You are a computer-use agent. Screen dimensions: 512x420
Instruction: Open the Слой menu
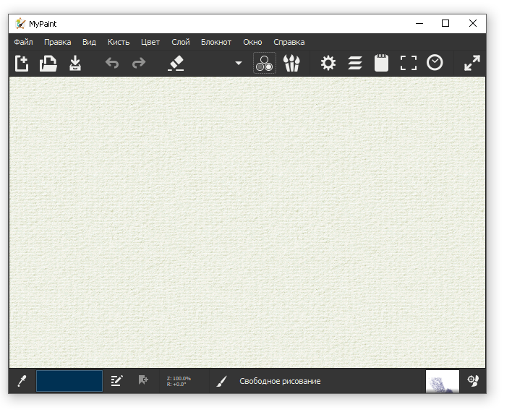click(181, 42)
